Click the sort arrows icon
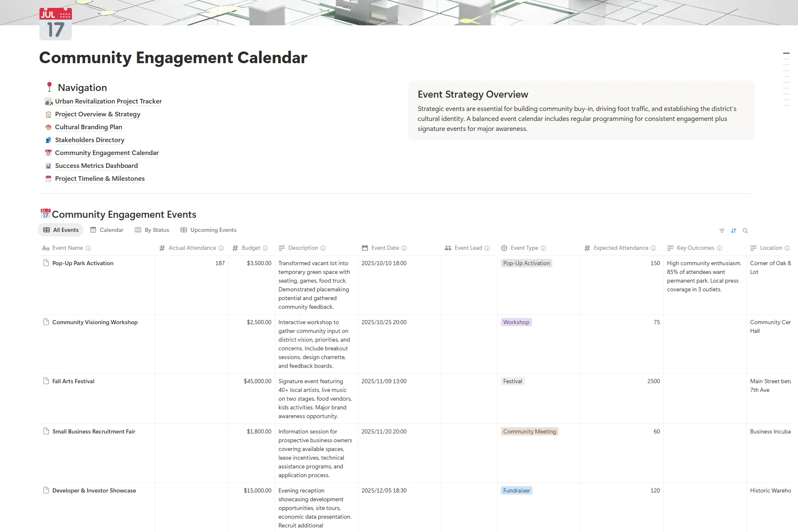 (734, 231)
